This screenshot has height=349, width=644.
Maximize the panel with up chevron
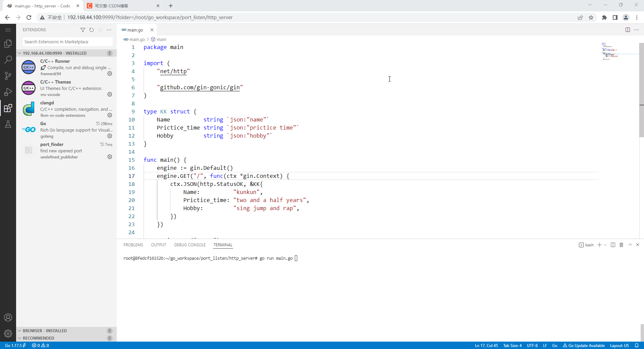630,245
